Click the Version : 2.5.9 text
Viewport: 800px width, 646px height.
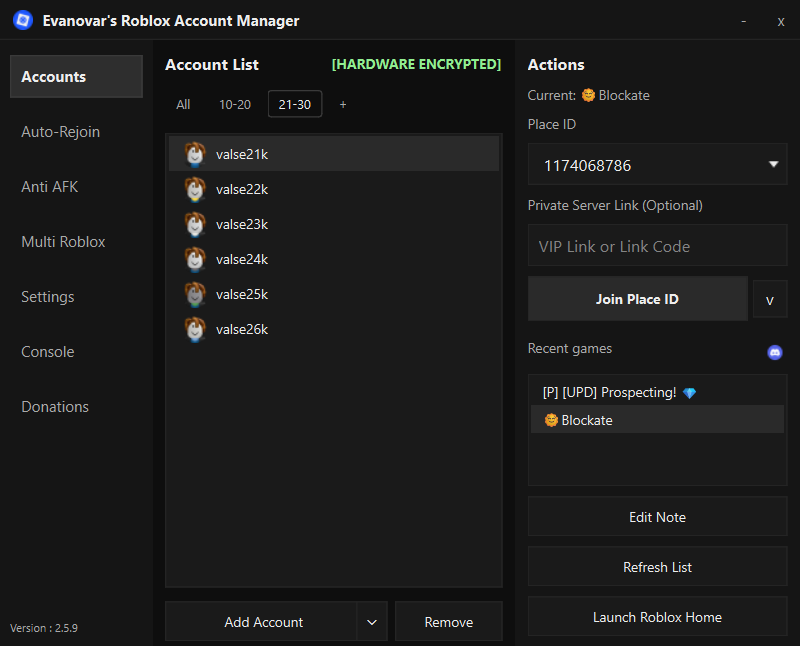[44, 628]
